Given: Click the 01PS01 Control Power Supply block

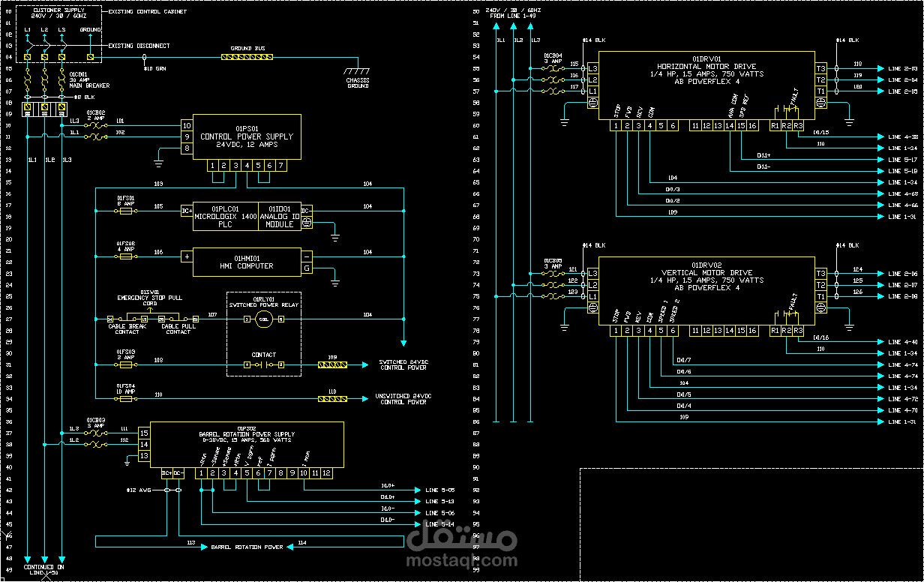Looking at the screenshot, I should [x=247, y=137].
